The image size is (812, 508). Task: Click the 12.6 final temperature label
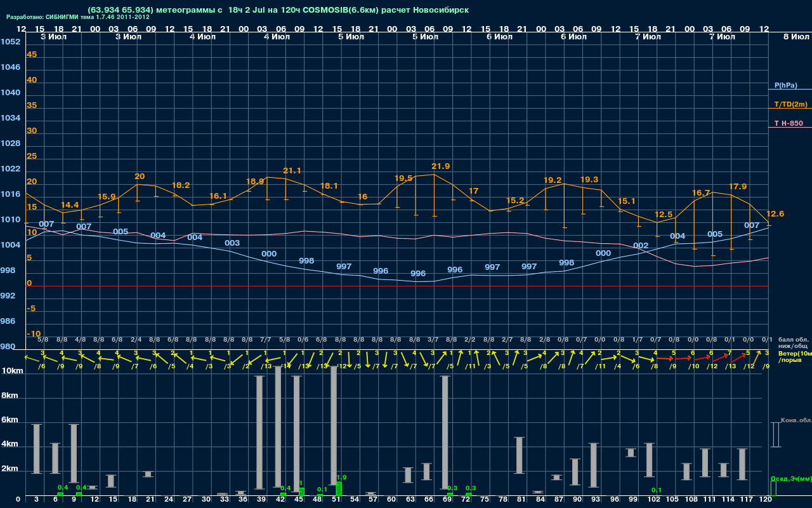775,214
